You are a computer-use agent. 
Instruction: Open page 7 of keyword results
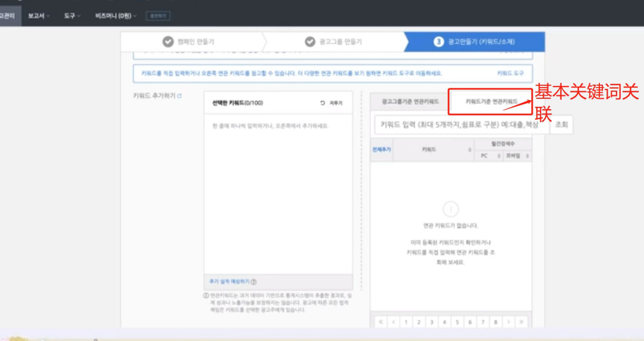click(x=483, y=322)
